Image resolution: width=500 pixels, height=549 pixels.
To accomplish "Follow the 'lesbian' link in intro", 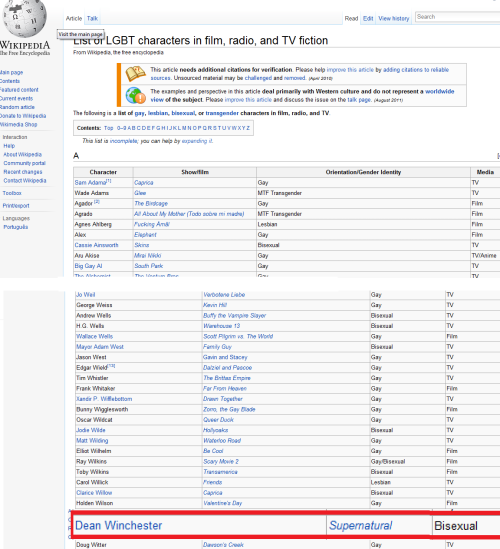I will pyautogui.click(x=158, y=113).
